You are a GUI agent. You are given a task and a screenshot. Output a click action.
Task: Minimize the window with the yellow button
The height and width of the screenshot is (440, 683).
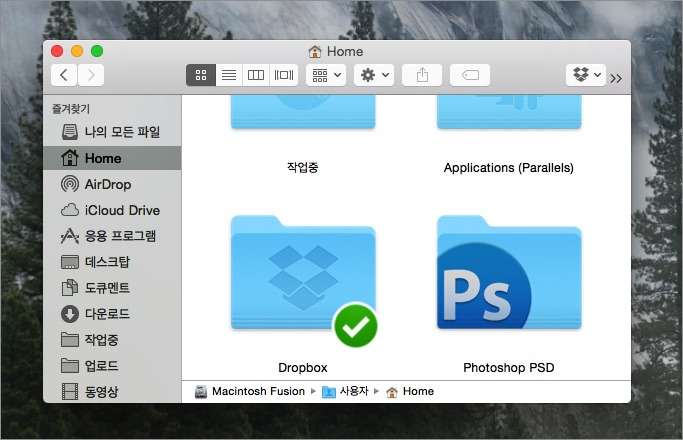[x=77, y=51]
